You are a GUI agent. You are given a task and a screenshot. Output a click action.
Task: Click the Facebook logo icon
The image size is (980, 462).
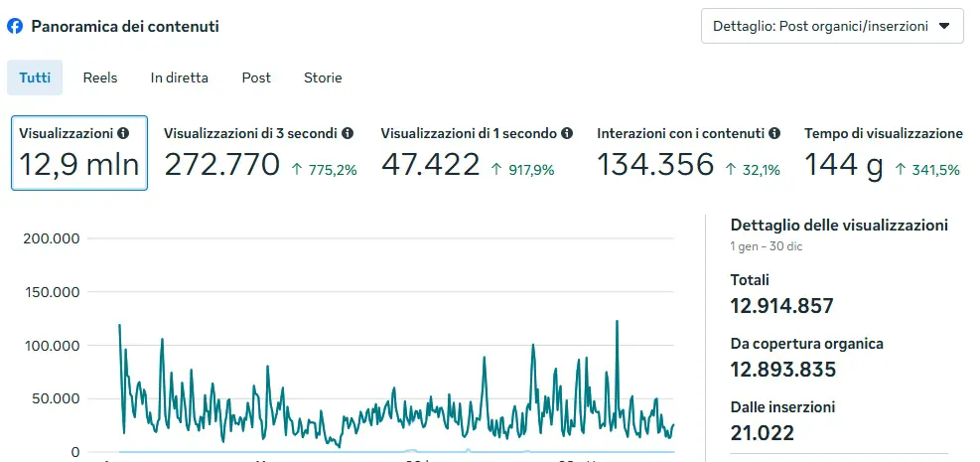pos(15,27)
